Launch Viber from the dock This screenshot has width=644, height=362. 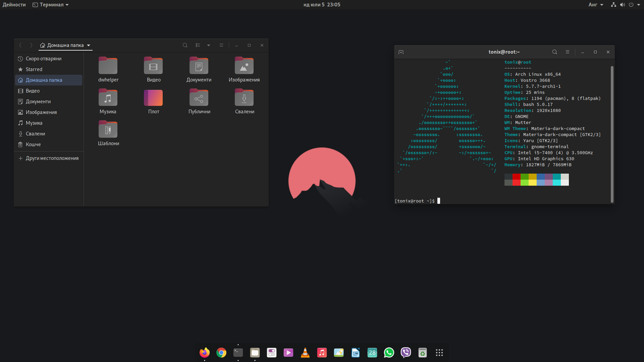[x=406, y=352]
